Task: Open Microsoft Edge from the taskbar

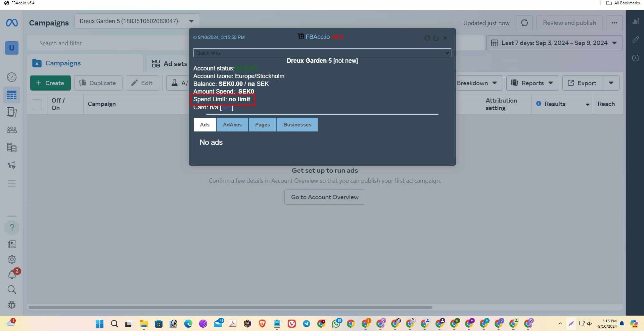Action: click(x=188, y=324)
